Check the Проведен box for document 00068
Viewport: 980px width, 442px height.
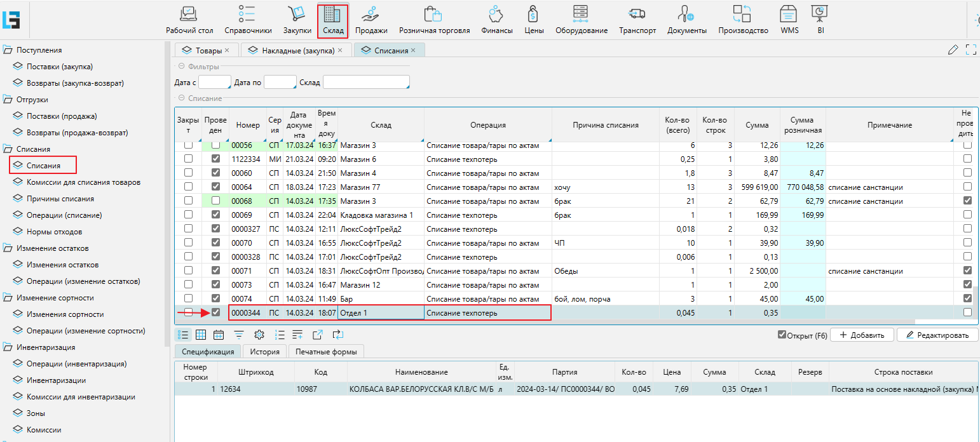click(x=216, y=201)
